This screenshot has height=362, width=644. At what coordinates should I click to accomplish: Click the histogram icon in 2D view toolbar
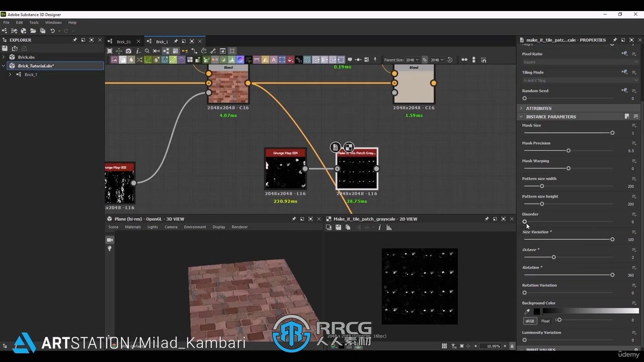click(389, 228)
